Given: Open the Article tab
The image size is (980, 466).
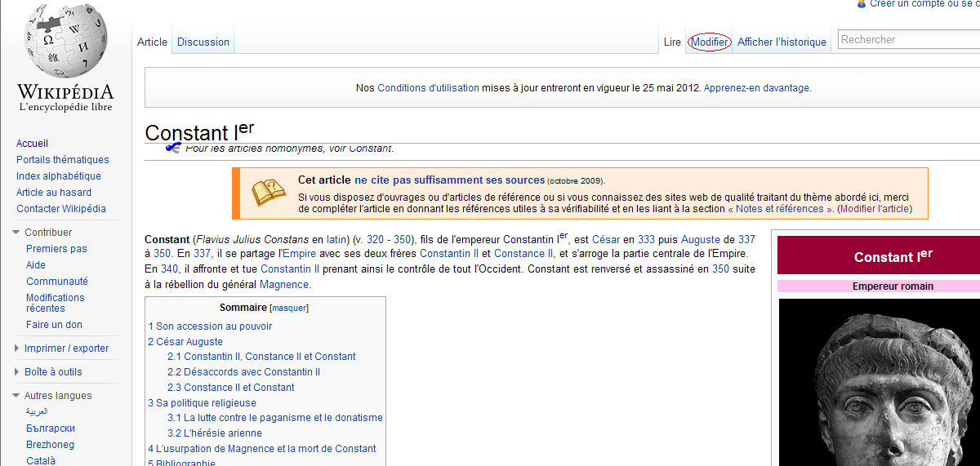Looking at the screenshot, I should [x=152, y=42].
